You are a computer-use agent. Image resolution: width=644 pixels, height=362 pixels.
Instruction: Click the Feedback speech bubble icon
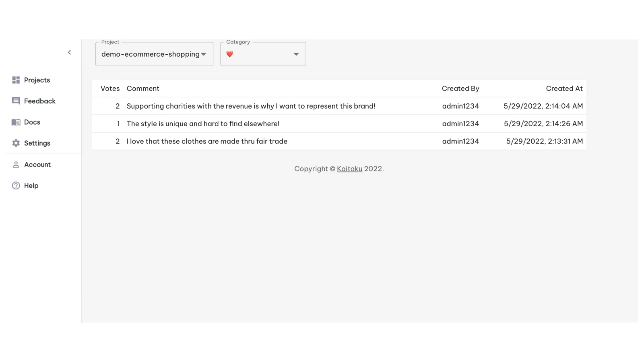click(16, 101)
